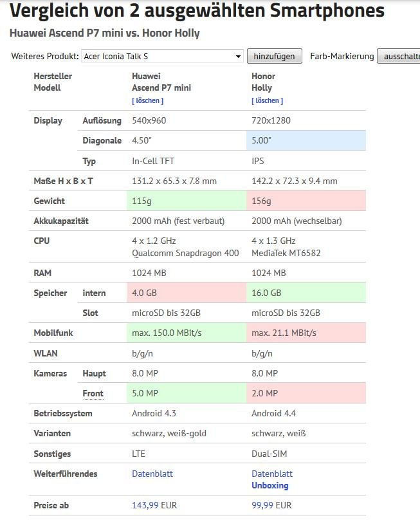
Task: Select Acer Iconia Talk S combo box
Action: [x=162, y=56]
